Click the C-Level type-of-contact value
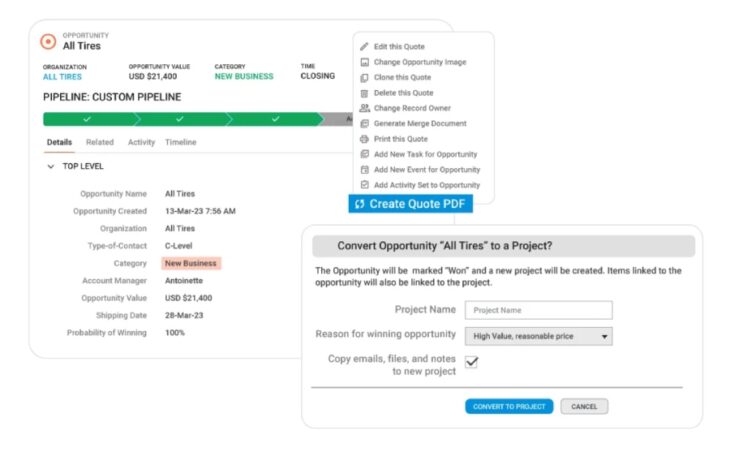Image resolution: width=730 pixels, height=470 pixels. (x=178, y=246)
